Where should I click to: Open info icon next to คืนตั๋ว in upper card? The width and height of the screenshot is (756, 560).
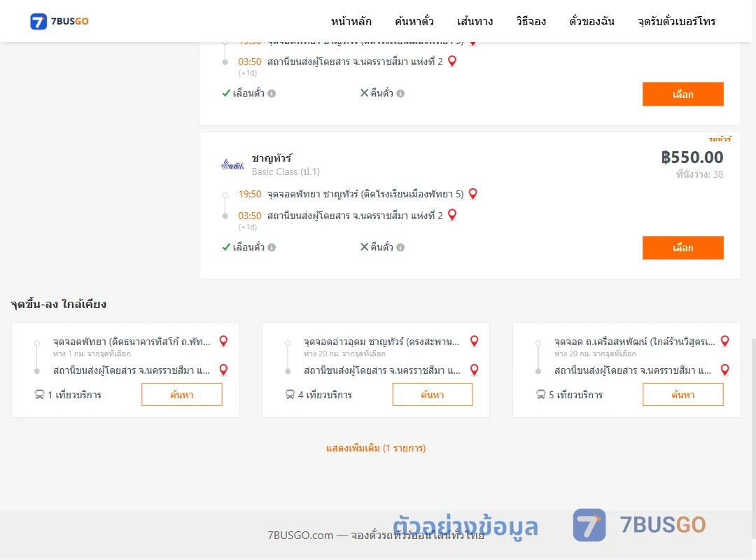[400, 94]
